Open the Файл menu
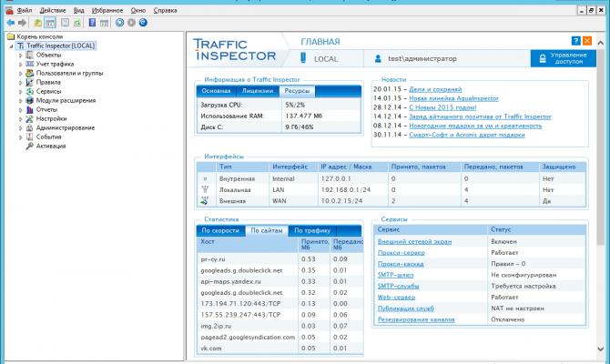 pos(24,11)
